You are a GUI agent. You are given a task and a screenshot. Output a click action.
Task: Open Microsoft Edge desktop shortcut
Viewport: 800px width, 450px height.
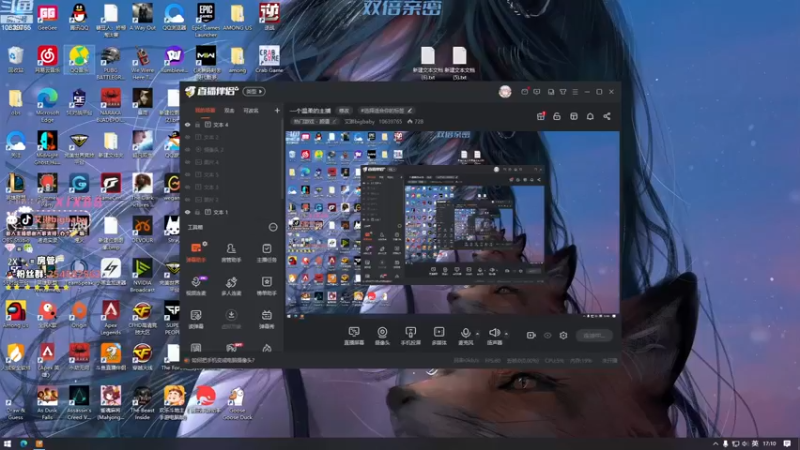47,106
